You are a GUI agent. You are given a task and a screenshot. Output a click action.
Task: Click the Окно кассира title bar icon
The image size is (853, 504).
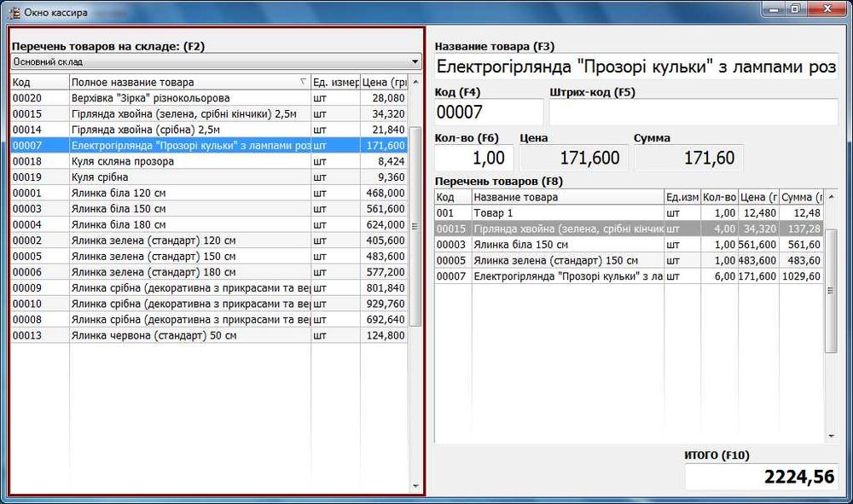(x=14, y=12)
